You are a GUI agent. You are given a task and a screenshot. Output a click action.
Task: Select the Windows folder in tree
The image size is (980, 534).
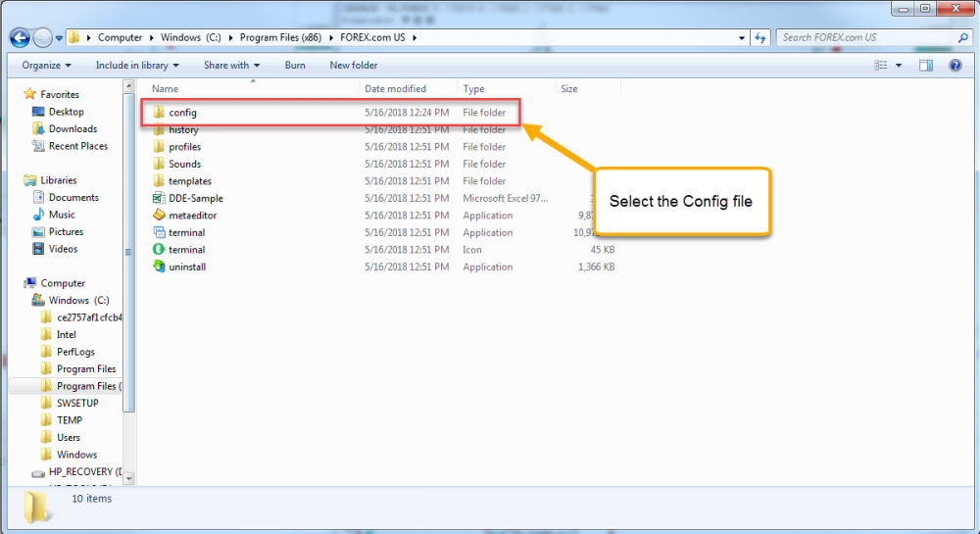coord(76,455)
